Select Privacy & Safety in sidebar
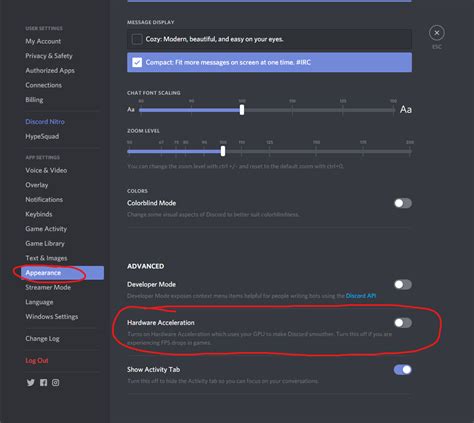This screenshot has height=423, width=474. (x=49, y=56)
